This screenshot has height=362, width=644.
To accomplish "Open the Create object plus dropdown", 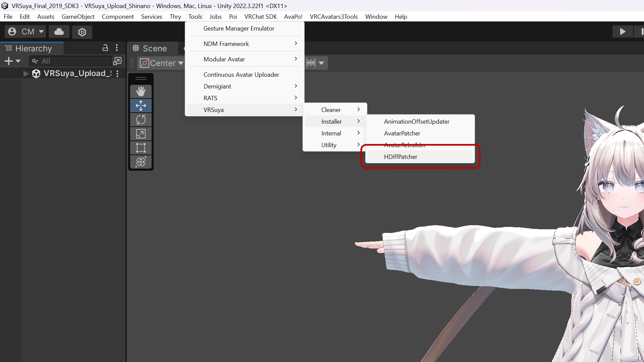I will [x=13, y=61].
